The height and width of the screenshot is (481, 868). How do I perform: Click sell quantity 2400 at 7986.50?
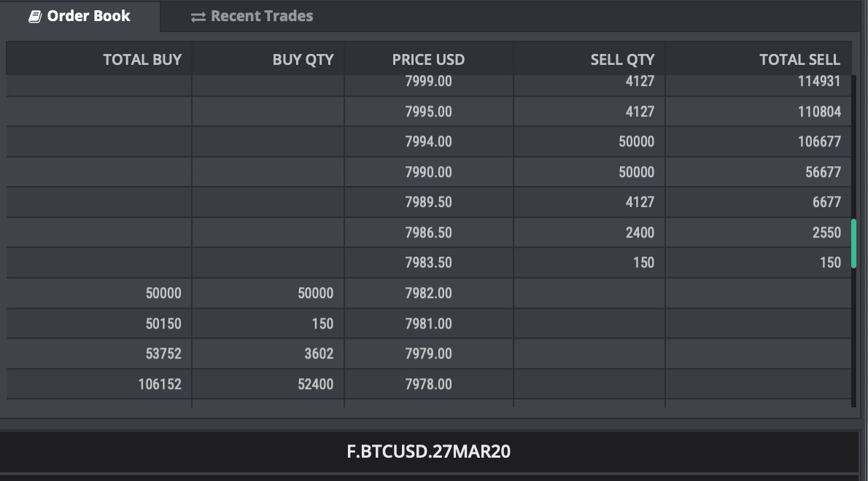click(x=640, y=232)
